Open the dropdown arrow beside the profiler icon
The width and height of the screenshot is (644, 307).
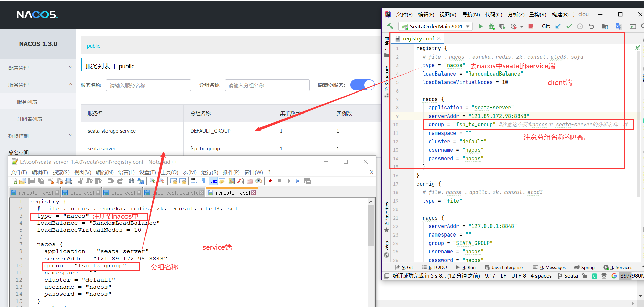pos(522,27)
